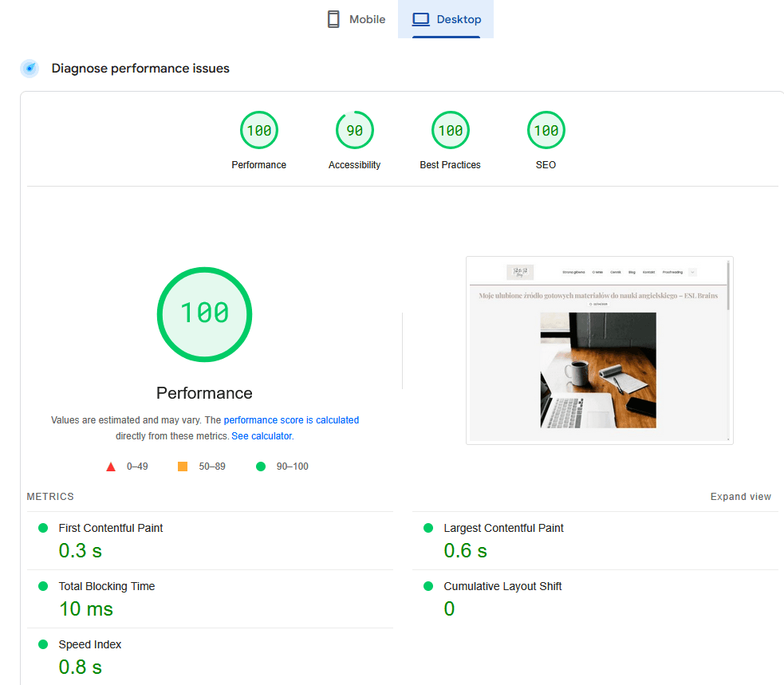This screenshot has height=685, width=784.
Task: Click the Cumulative Layout Shift metric label
Action: [x=502, y=586]
